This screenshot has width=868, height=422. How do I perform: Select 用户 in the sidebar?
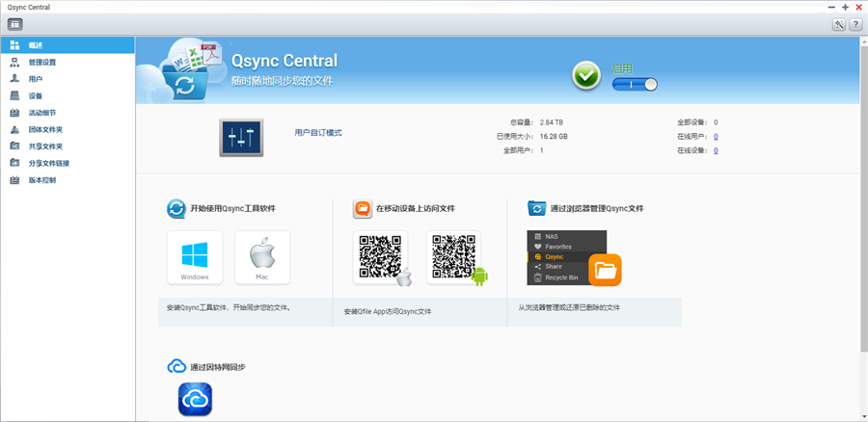click(36, 79)
